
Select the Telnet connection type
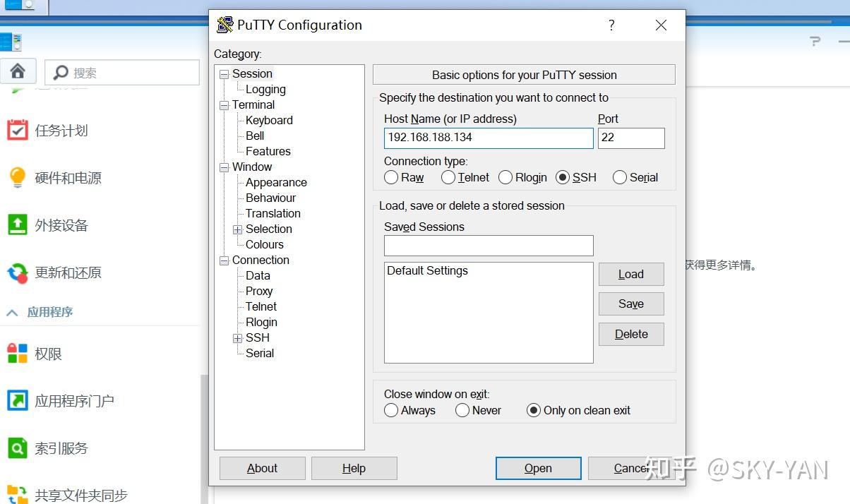click(x=448, y=177)
